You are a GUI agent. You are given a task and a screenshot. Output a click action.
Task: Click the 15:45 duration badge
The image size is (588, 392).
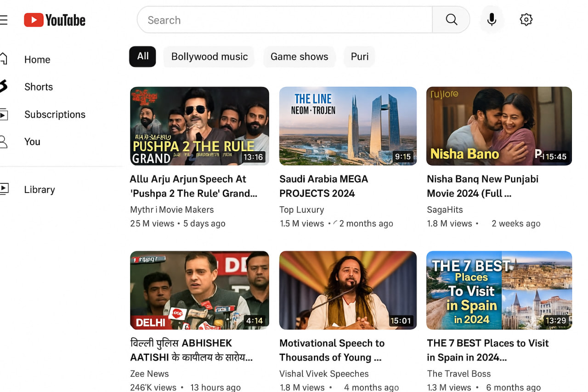point(555,157)
